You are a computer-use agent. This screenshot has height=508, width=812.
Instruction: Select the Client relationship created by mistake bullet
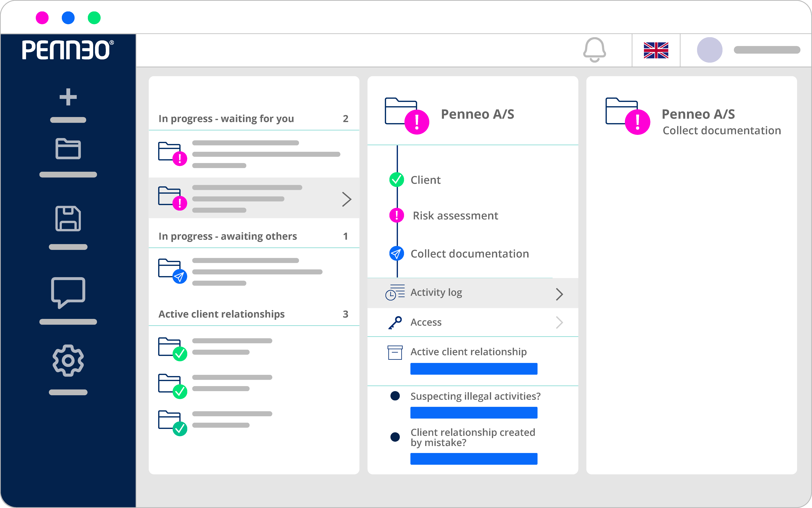395,437
